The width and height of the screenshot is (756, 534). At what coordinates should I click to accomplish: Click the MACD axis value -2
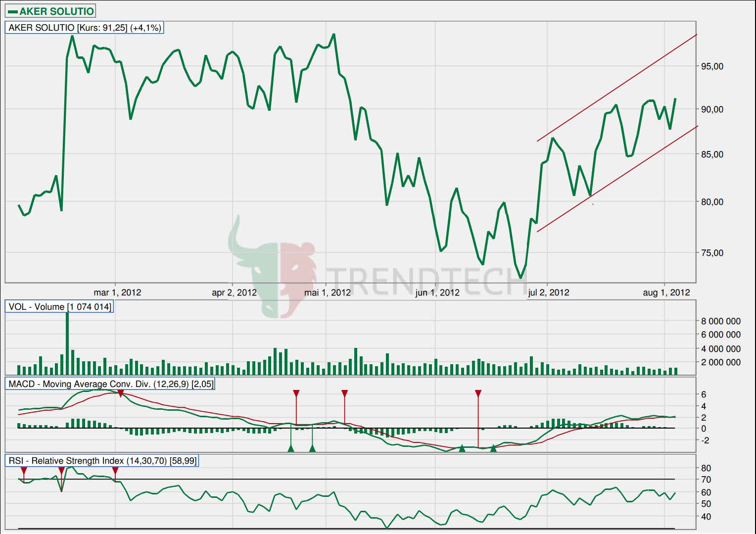pos(706,440)
